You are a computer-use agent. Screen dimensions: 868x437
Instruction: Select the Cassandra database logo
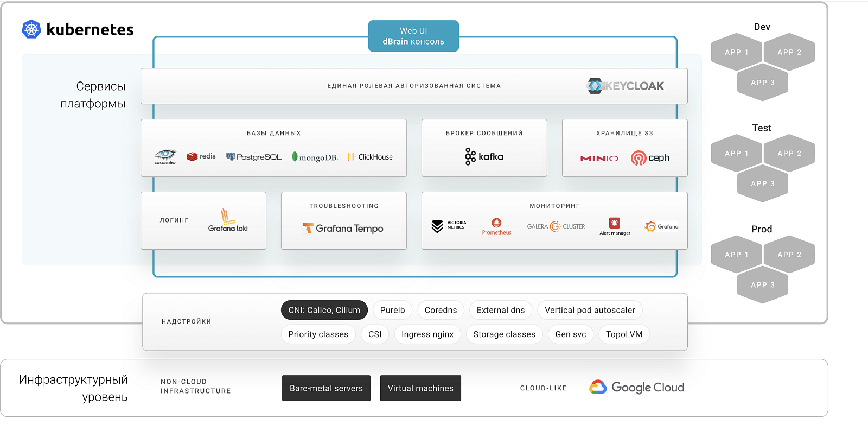coord(165,157)
